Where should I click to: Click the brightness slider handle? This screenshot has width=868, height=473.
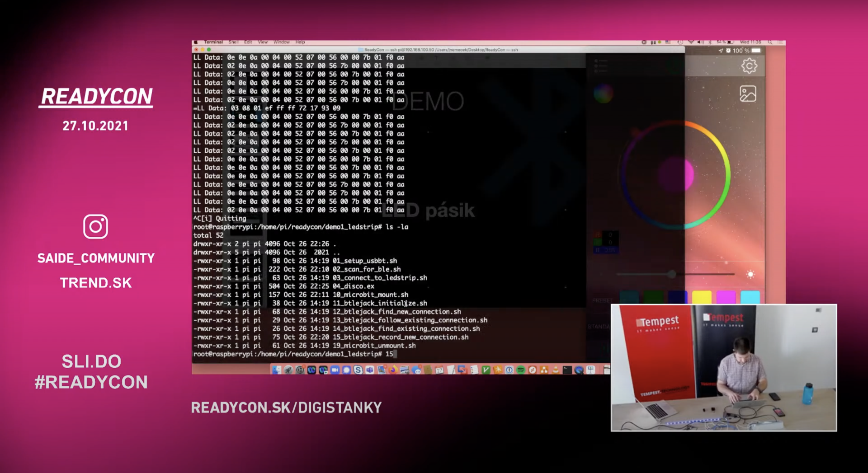(672, 274)
